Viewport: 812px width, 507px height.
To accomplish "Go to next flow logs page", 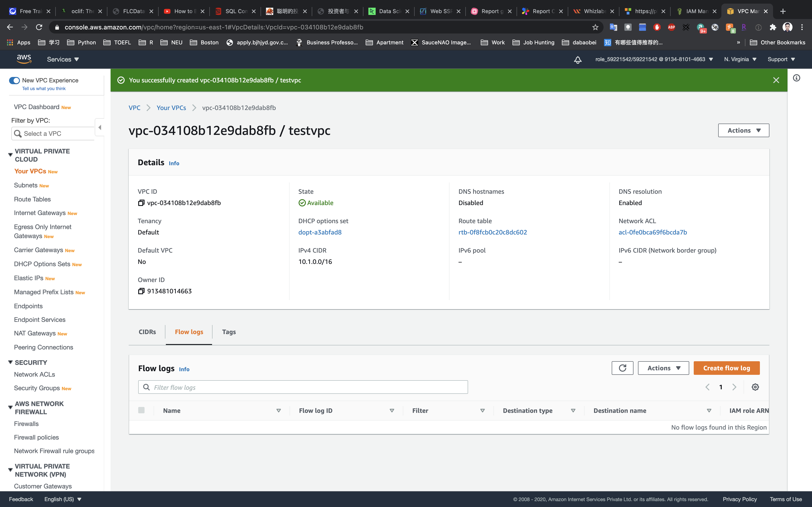I will [734, 387].
